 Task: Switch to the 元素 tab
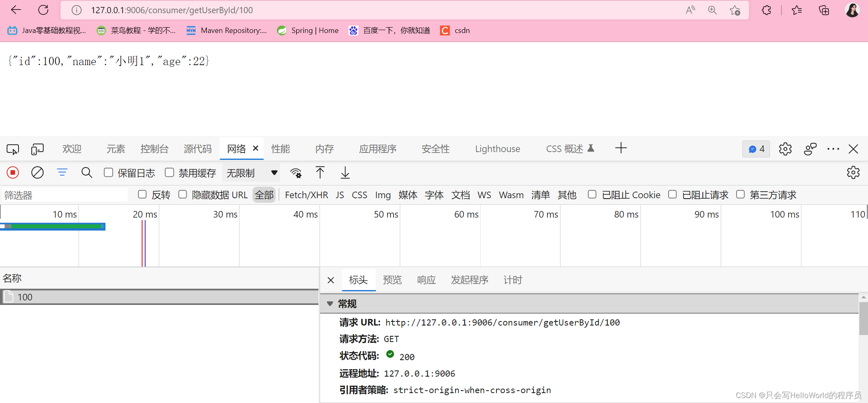pos(116,149)
